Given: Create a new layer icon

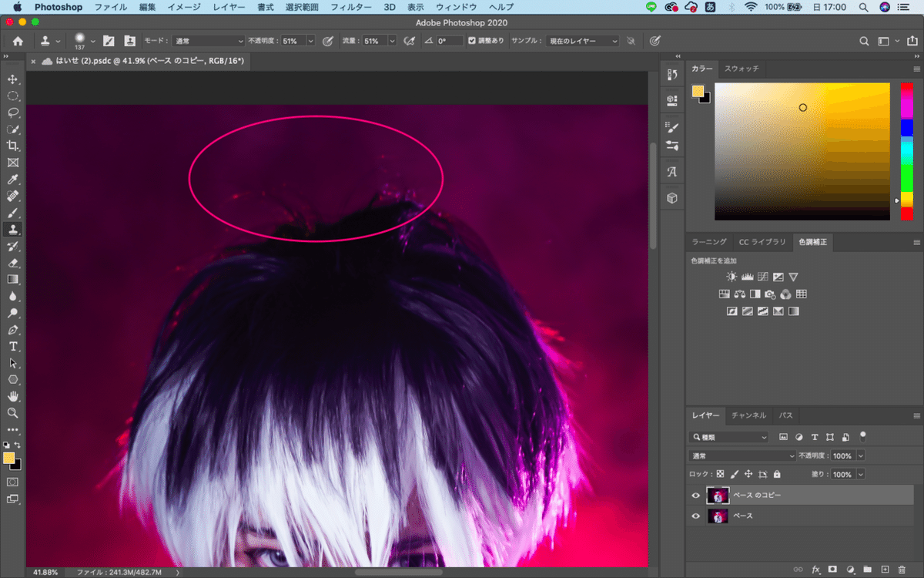Looking at the screenshot, I should click(x=885, y=570).
